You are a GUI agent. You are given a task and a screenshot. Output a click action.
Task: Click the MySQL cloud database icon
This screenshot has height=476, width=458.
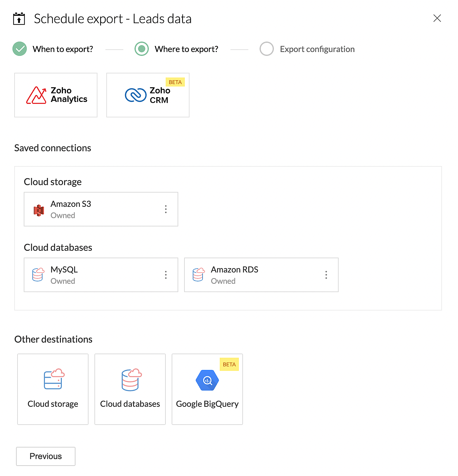pos(38,274)
